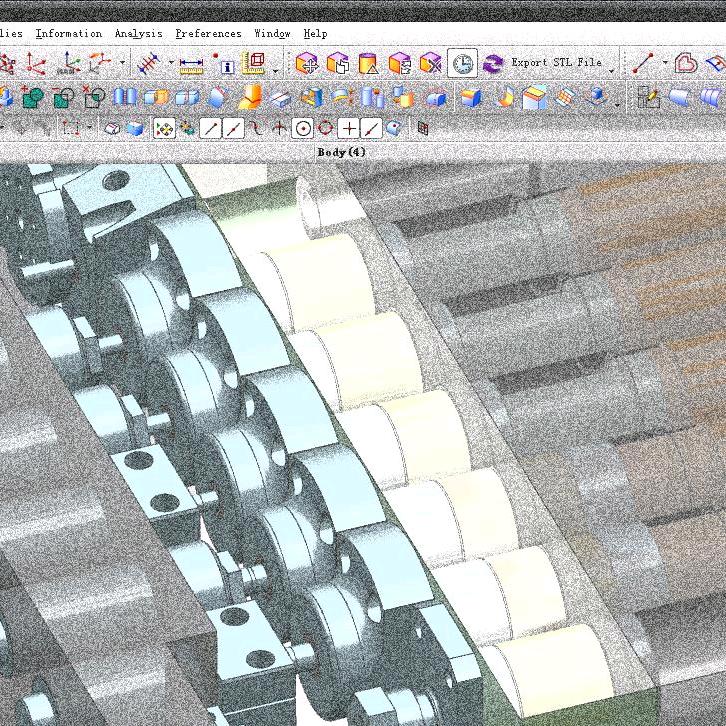Expand dropdown arrow after Export STL File
The height and width of the screenshot is (726, 726).
(x=611, y=70)
